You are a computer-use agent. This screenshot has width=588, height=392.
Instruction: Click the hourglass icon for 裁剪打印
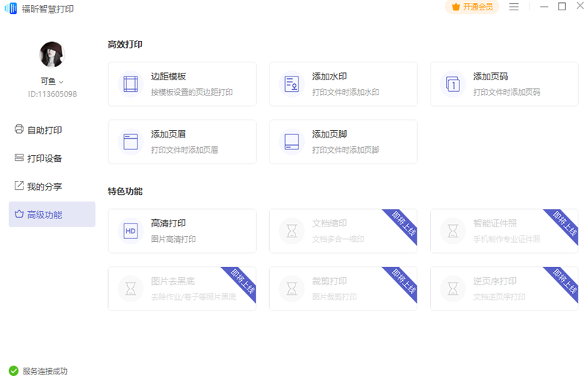point(292,289)
